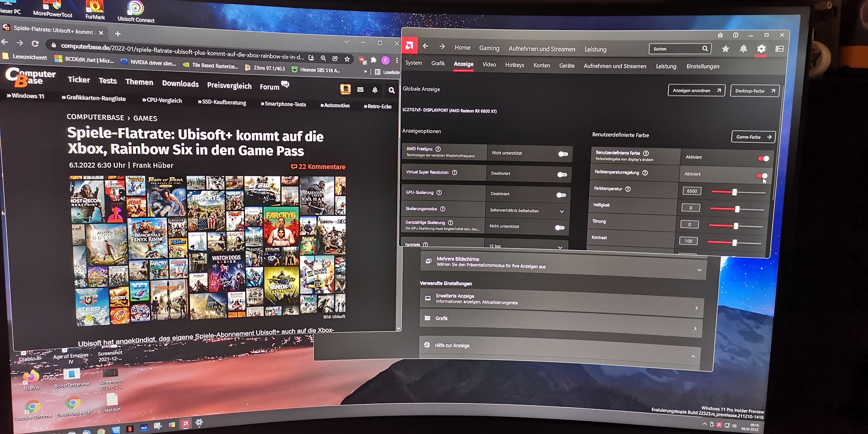868x434 pixels.
Task: Open Chrome's tab search chevron
Action: tap(346, 42)
